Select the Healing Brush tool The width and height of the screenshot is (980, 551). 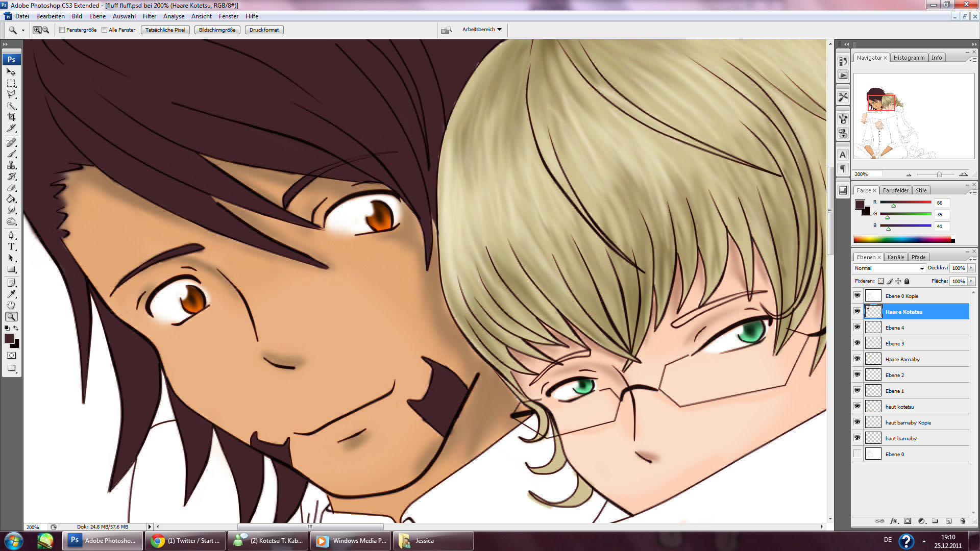[x=11, y=142]
